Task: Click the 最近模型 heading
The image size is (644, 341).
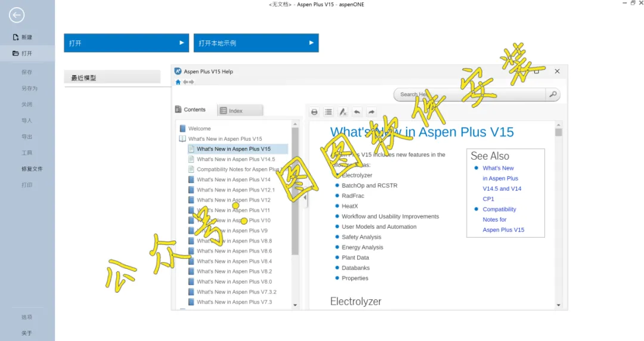Action: pyautogui.click(x=83, y=77)
